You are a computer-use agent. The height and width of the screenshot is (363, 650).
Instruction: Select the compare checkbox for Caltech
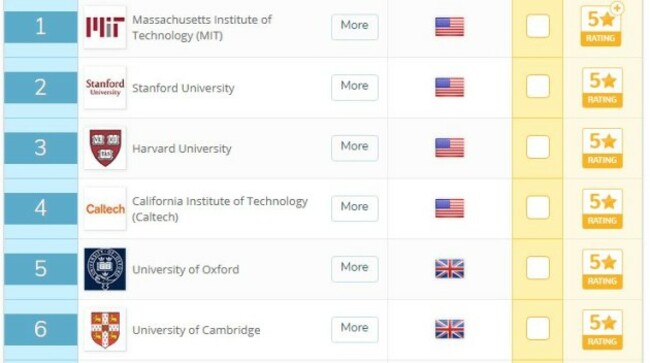pyautogui.click(x=538, y=208)
